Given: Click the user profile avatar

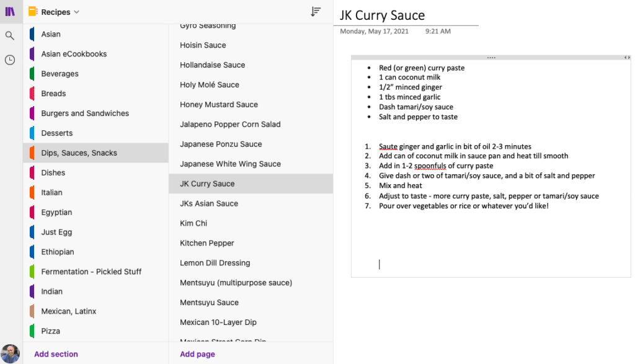Looking at the screenshot, I should 10,353.
